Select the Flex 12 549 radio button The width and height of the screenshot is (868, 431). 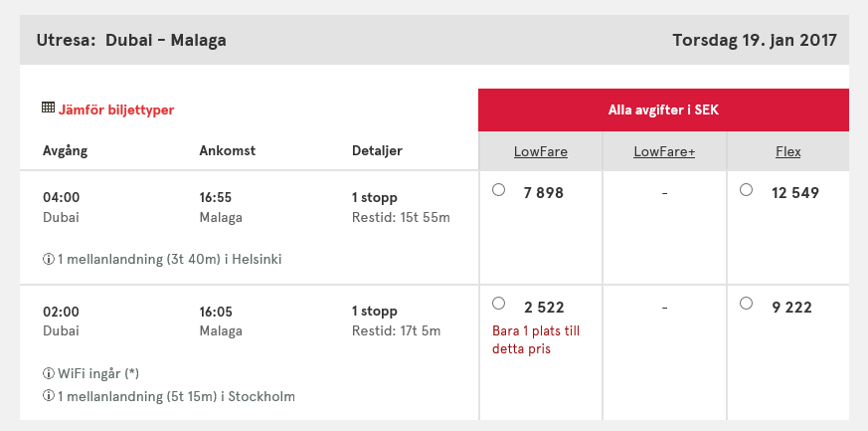pyautogui.click(x=747, y=190)
